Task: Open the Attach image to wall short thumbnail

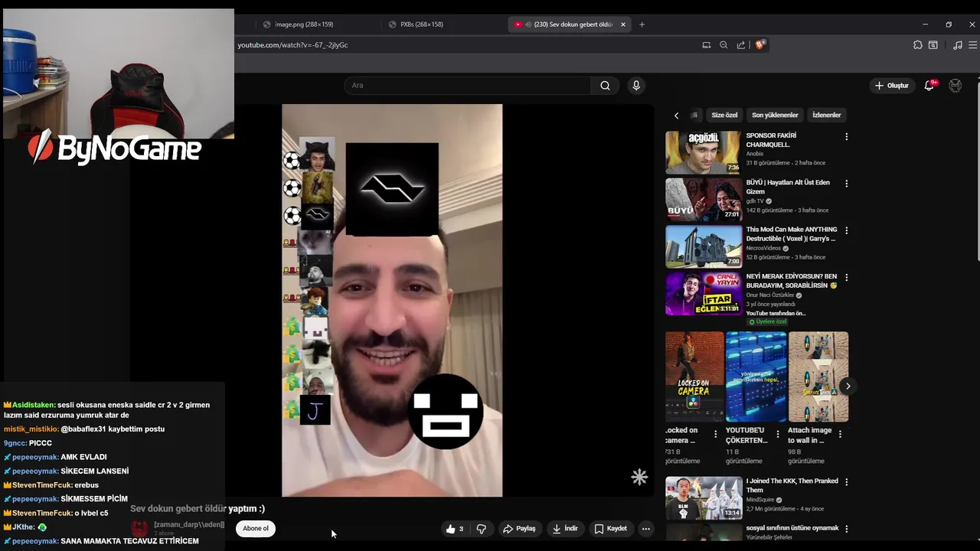Action: point(818,377)
